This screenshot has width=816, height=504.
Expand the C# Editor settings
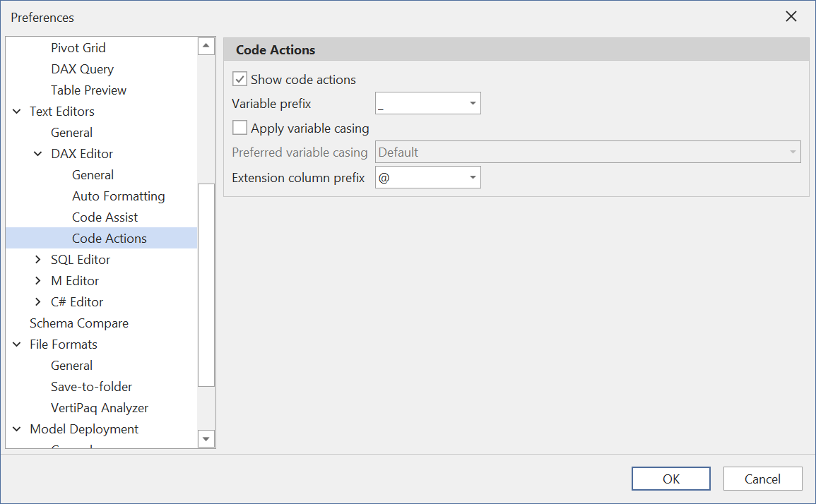coord(37,301)
